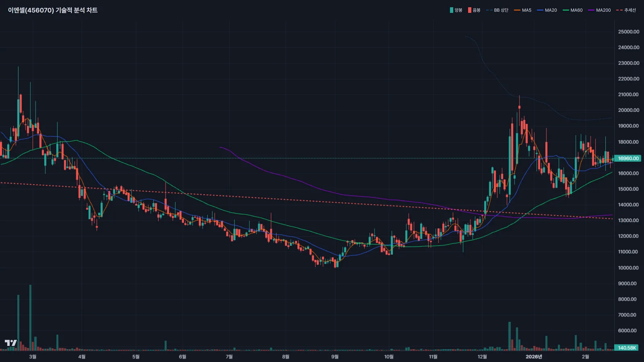
Task: Toggle the BB 상단 legend entry
Action: [x=497, y=10]
